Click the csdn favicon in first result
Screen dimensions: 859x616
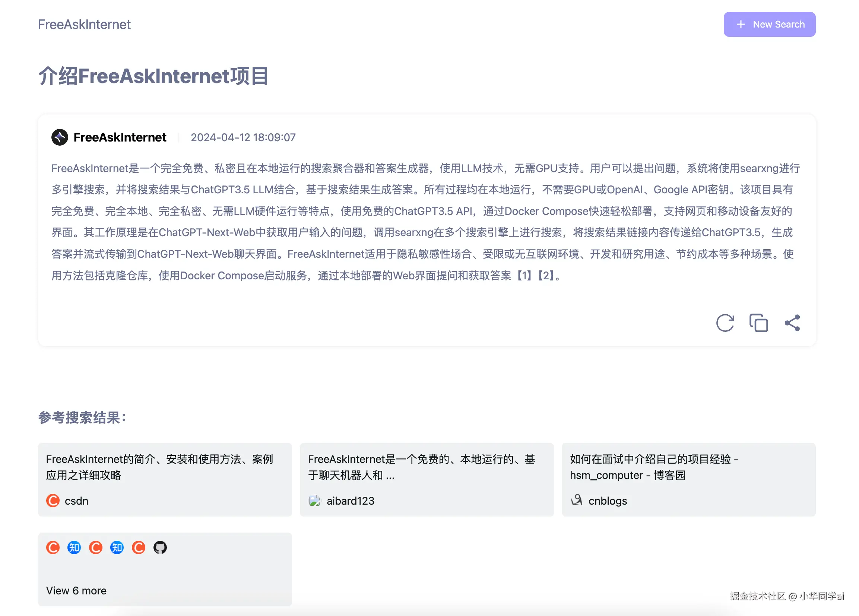[53, 501]
